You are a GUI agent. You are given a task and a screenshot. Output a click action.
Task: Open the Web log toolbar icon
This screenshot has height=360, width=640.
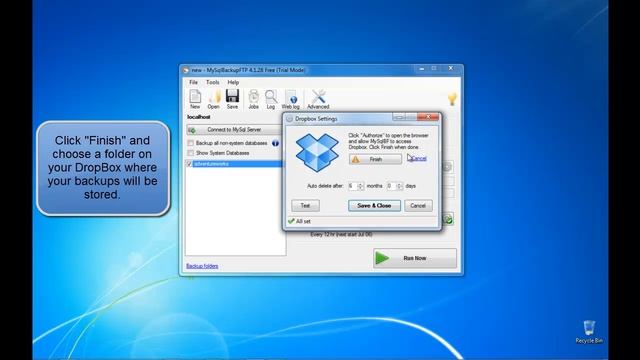tap(291, 99)
